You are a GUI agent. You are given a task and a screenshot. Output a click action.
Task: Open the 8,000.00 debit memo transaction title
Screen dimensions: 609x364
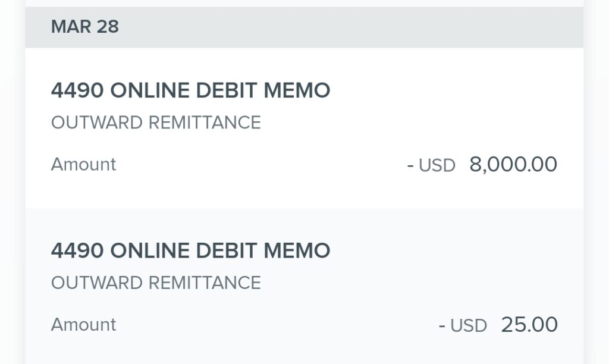pos(190,90)
